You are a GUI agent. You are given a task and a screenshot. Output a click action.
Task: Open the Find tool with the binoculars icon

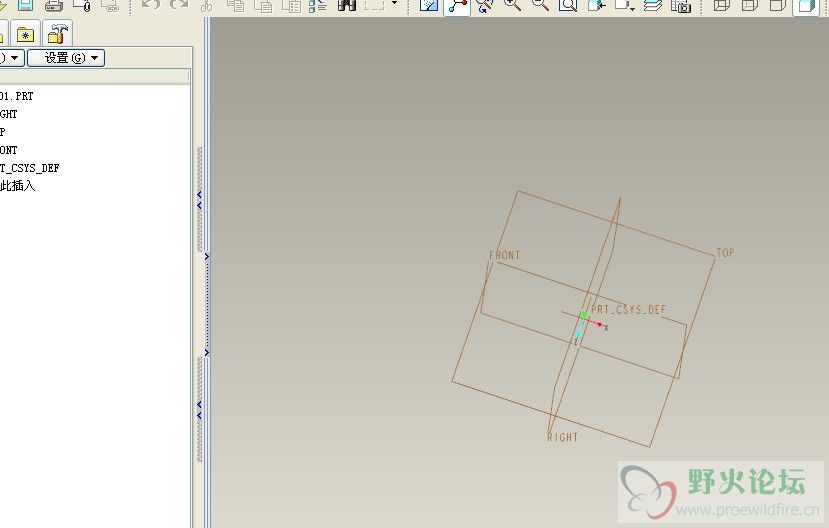347,5
